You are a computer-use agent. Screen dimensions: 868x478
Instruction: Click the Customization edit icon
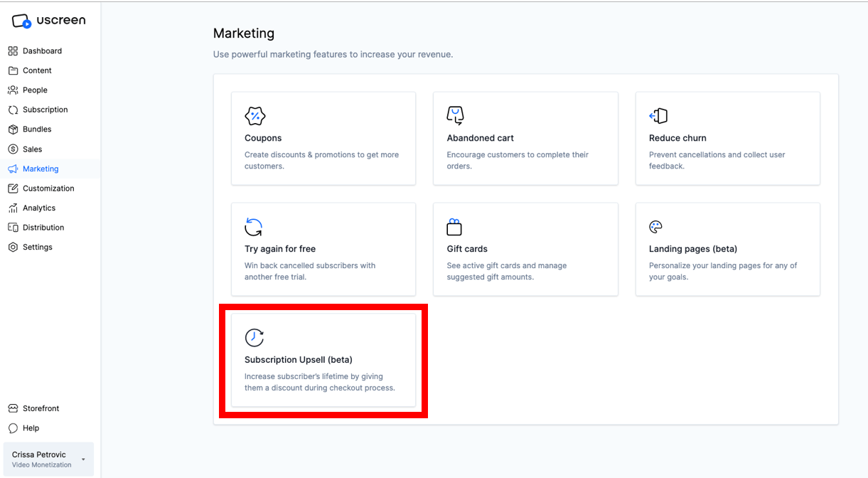[x=13, y=188]
